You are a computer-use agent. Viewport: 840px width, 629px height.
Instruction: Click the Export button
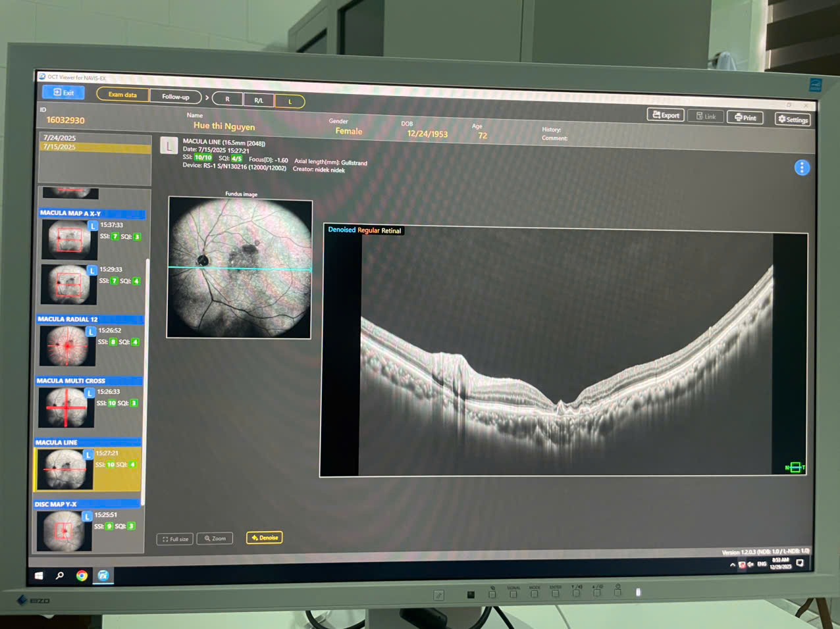(666, 115)
